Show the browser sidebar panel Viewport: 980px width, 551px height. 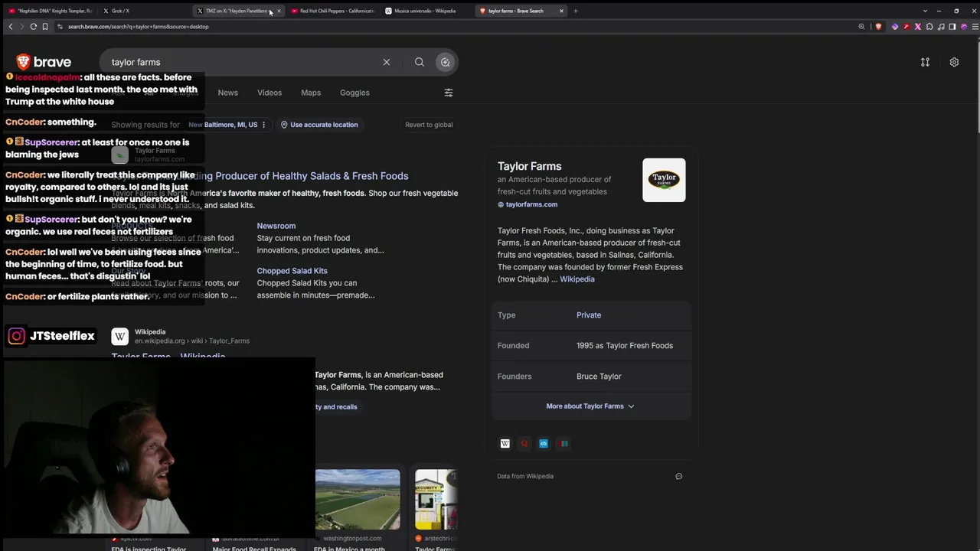coord(952,27)
